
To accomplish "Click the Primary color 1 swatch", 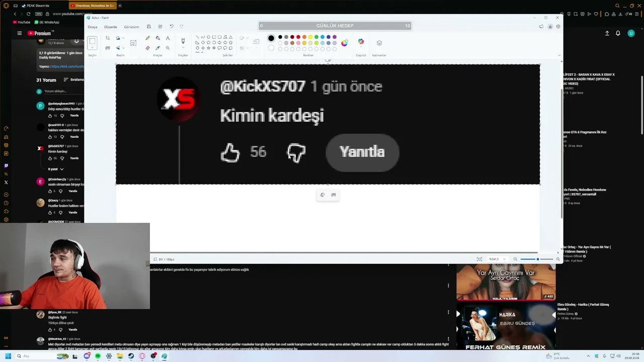I will tap(271, 38).
